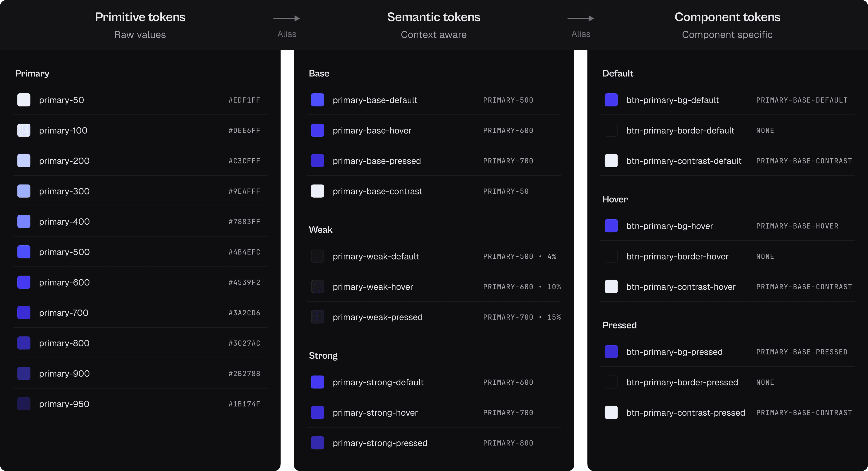Screen dimensions: 868x471
Task: Click the btn-primary-contrast-default swatch
Action: pos(611,161)
